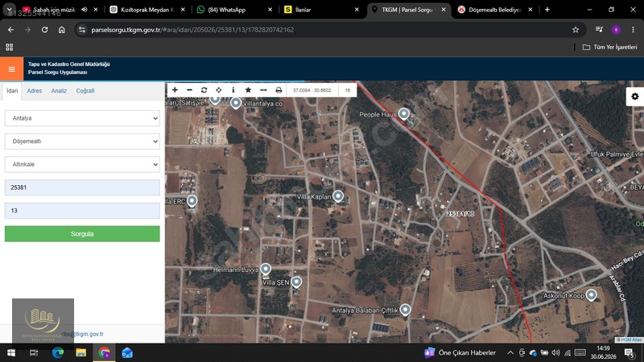This screenshot has width=644, height=362.
Task: Open Microsoft Edge from taskbar
Action: point(57,352)
